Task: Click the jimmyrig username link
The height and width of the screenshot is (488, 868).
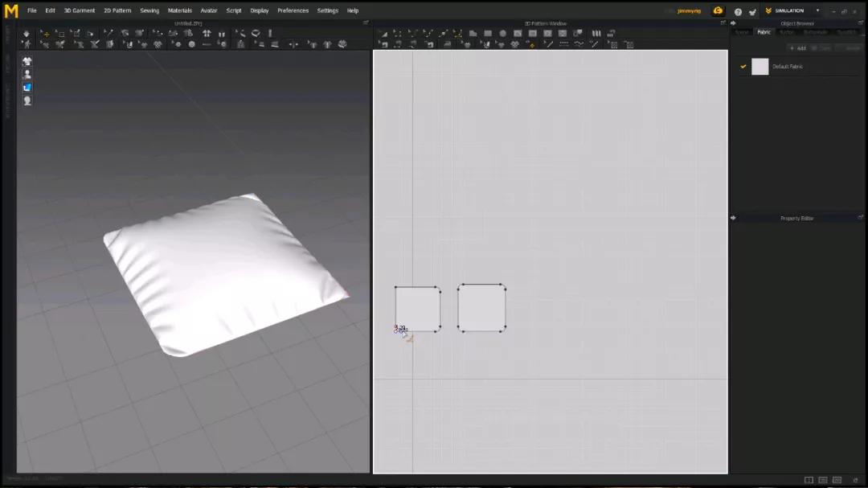Action: pos(690,10)
